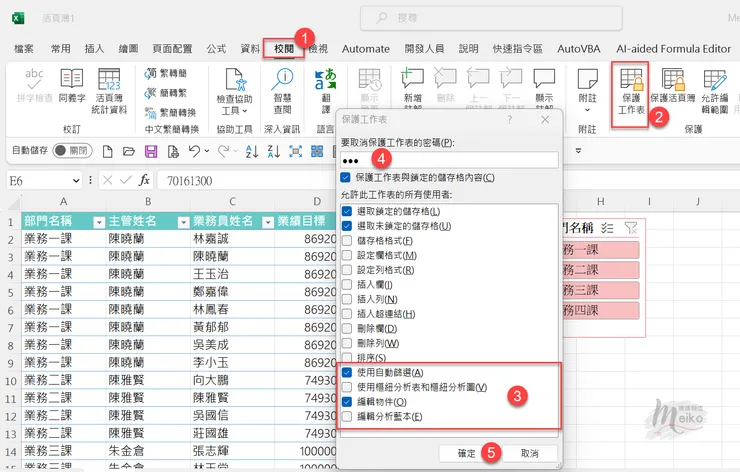Select slicer item 務二課
The image size is (740, 472).
tap(601, 270)
